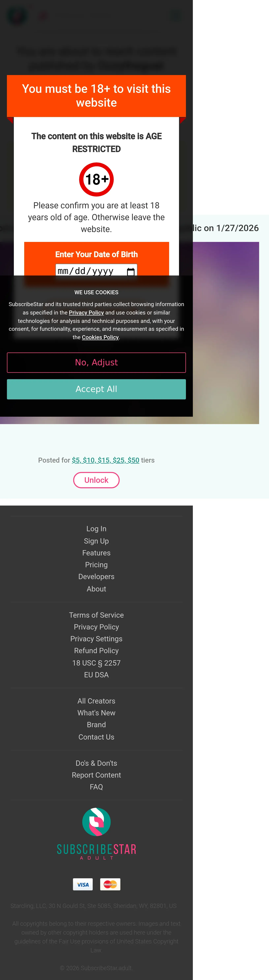The image size is (269, 980).
Task: Click the SubscribeStar logo in footer
Action: click(x=96, y=822)
